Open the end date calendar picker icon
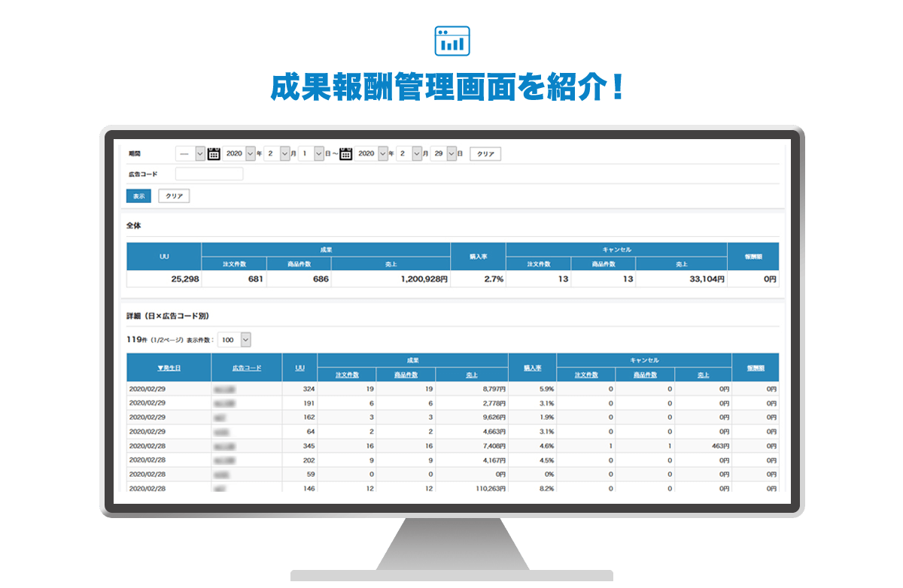Viewport: 903px width, 588px height. tap(346, 153)
